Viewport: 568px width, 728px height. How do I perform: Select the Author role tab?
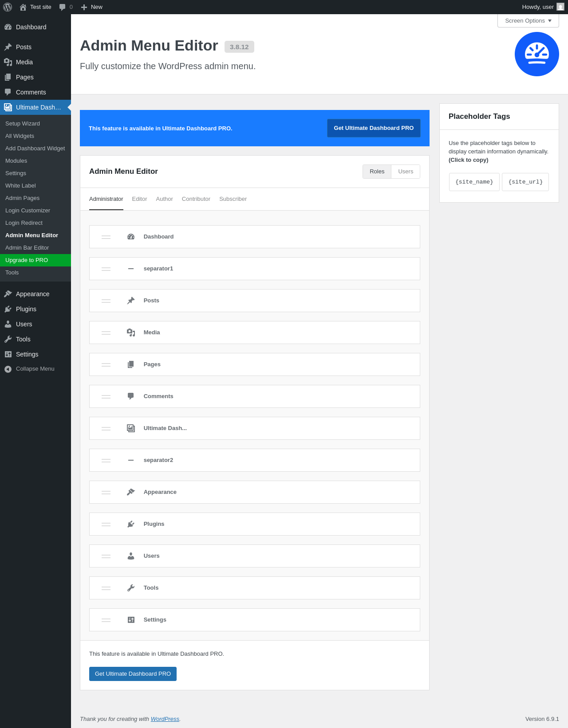point(164,199)
